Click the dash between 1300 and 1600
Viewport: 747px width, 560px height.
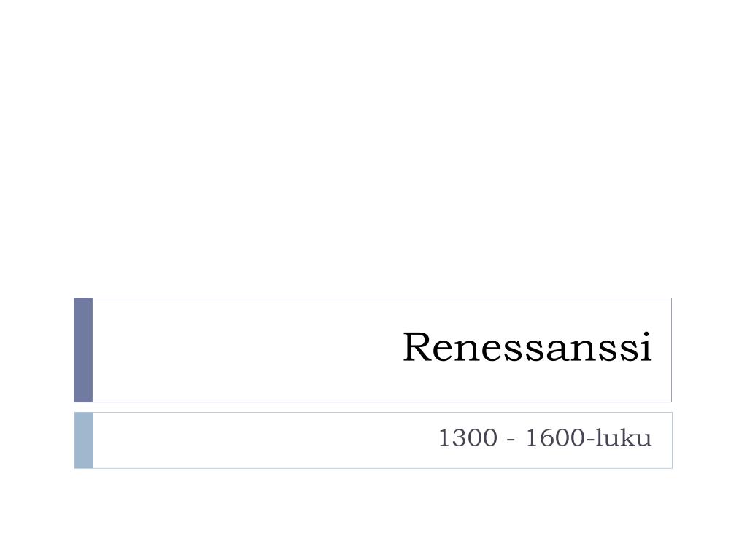511,440
